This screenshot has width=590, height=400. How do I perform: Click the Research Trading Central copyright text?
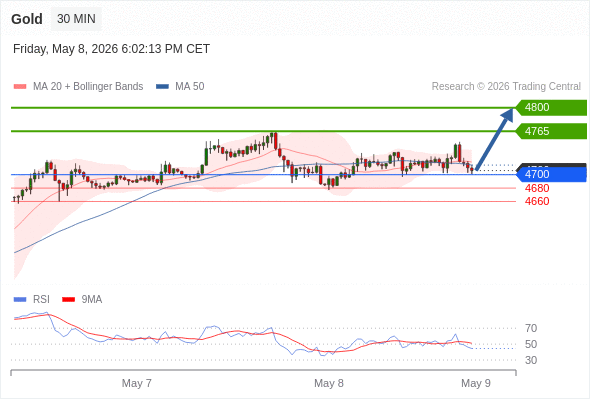coord(506,87)
